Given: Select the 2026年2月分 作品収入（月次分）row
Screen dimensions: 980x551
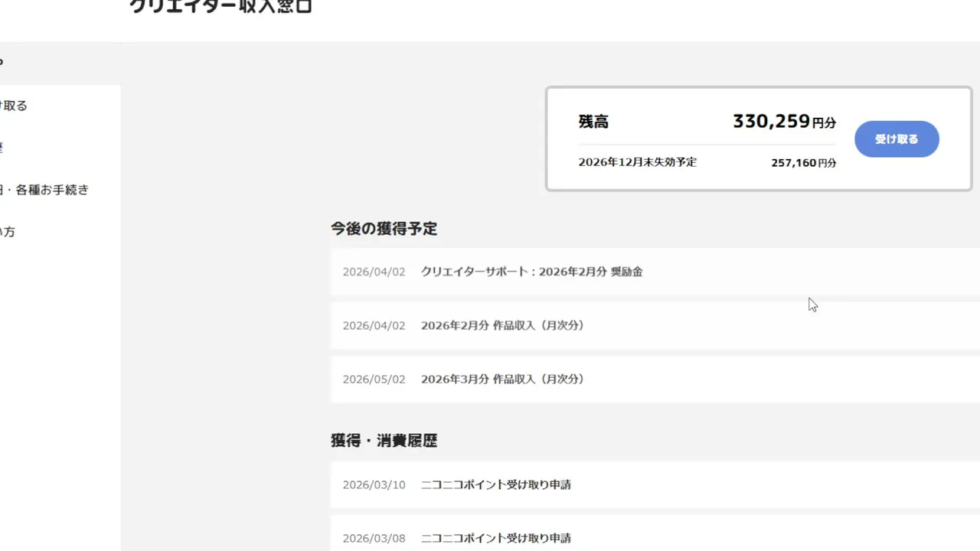Looking at the screenshot, I should point(655,325).
